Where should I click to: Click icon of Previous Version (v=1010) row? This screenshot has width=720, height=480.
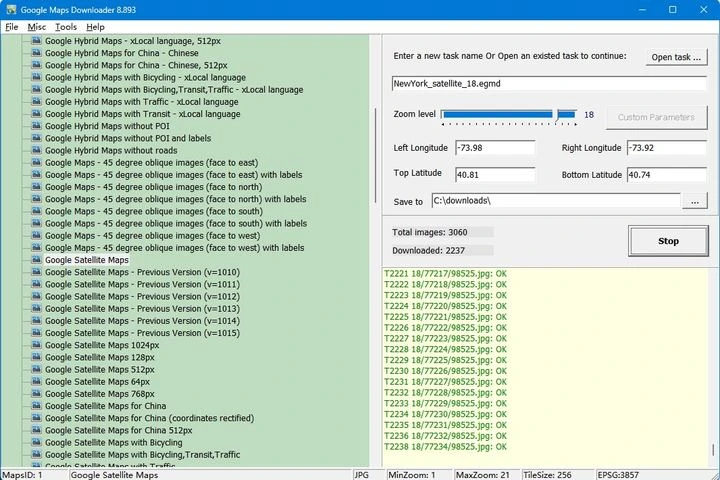point(37,271)
